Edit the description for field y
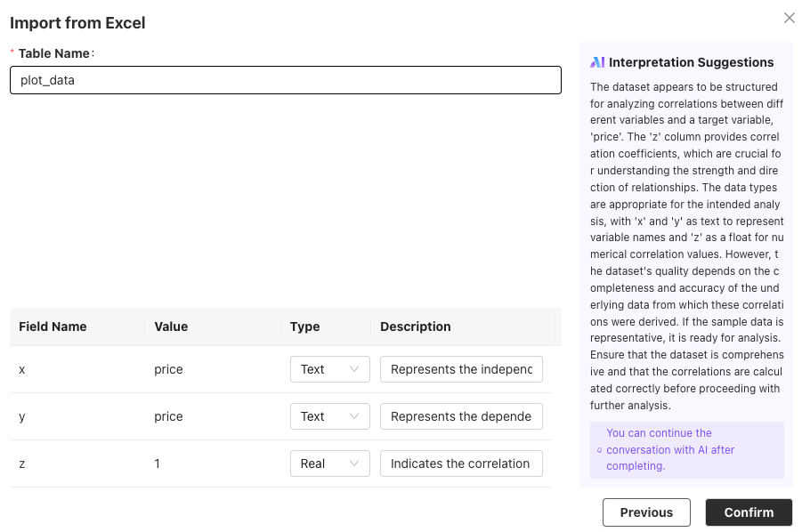802x532 pixels. 461,416
